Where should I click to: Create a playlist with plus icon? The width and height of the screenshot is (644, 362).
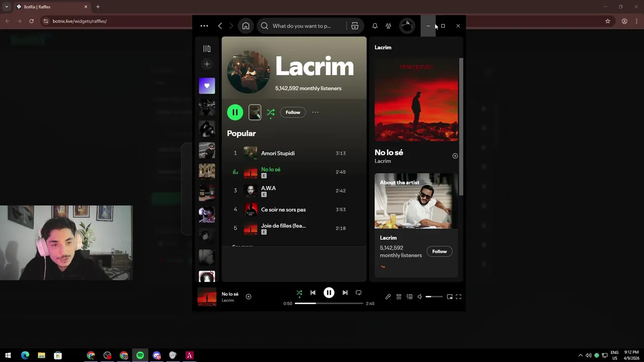coord(207,64)
